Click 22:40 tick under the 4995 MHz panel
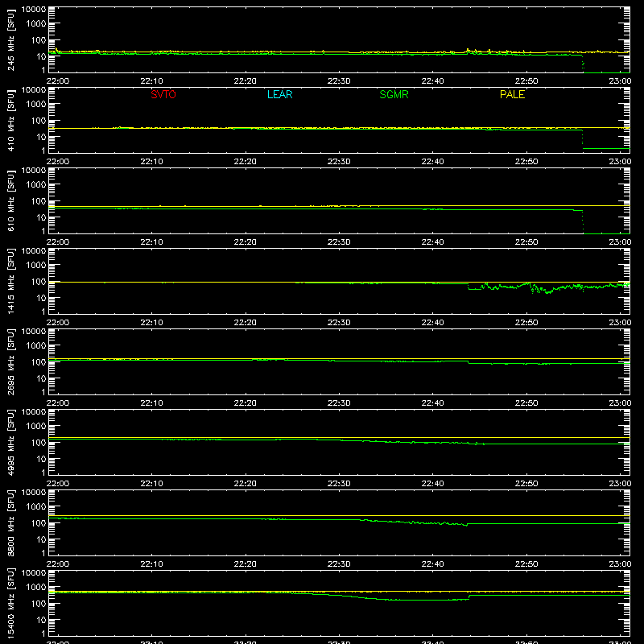Viewport: 644px width, 644px height. coord(432,484)
